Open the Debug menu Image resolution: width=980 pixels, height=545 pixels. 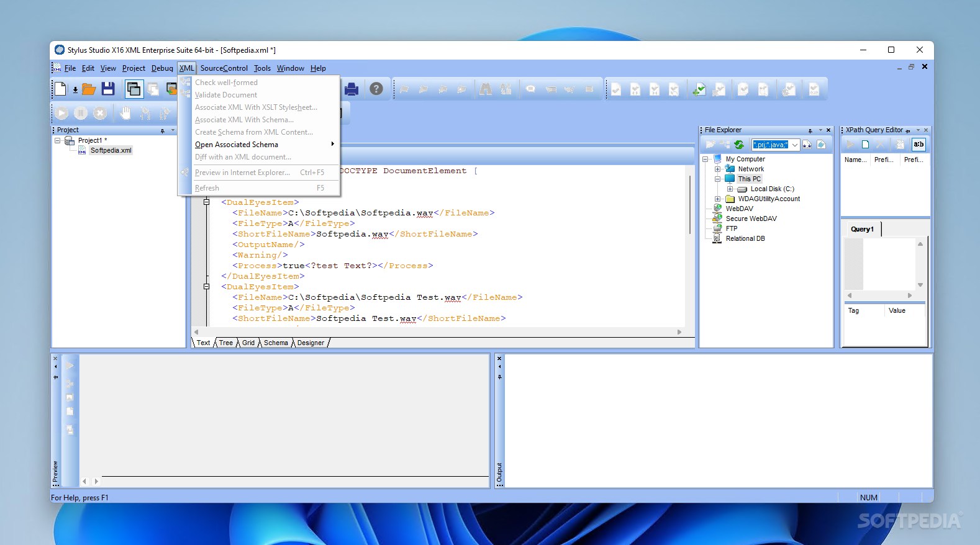(162, 68)
